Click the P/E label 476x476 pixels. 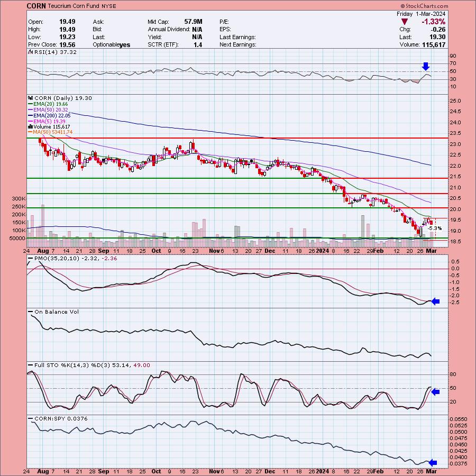(224, 22)
